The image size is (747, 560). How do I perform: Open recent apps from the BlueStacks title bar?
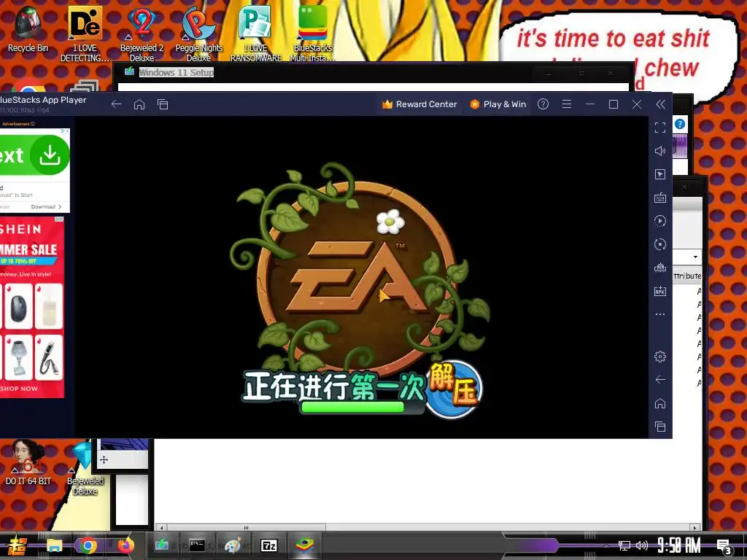[x=163, y=104]
